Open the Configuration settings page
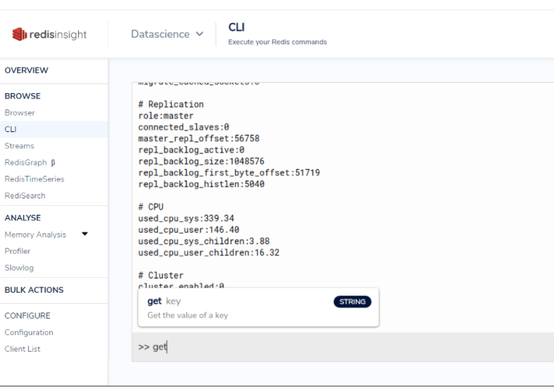 (29, 332)
